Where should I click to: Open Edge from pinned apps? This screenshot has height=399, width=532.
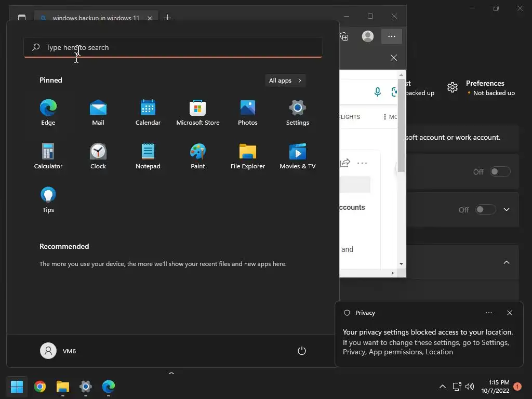coord(48,112)
